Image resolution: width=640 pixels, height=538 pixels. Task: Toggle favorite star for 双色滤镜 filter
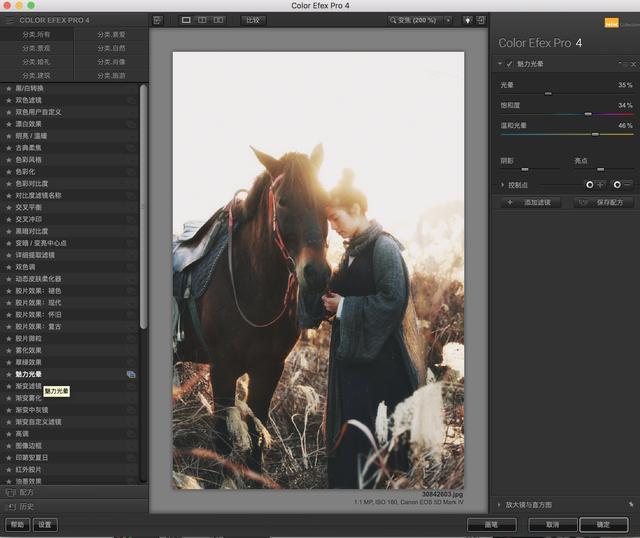tap(9, 100)
